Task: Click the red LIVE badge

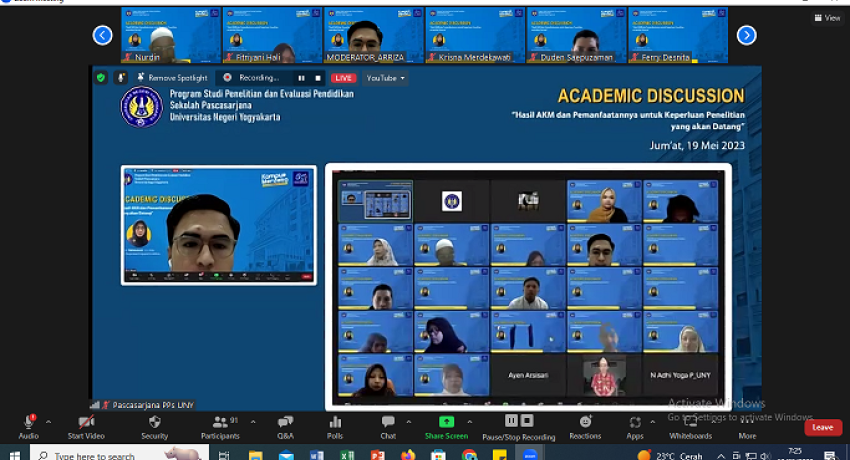Action: point(344,78)
